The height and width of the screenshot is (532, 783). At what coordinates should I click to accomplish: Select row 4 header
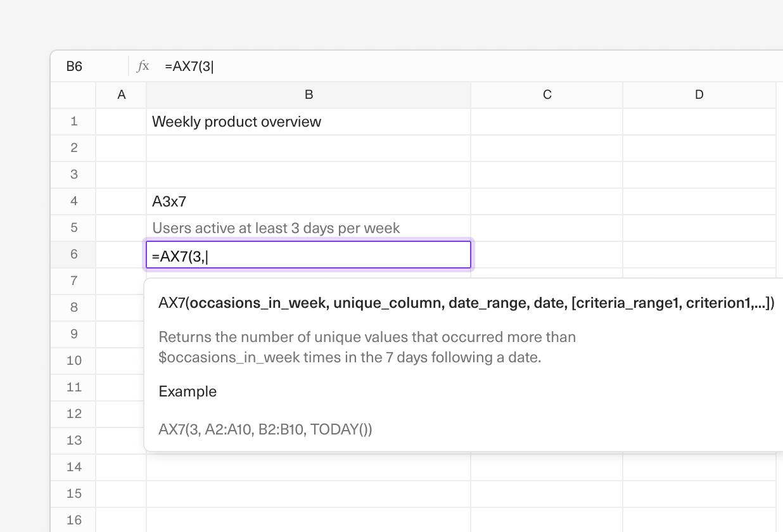point(74,201)
